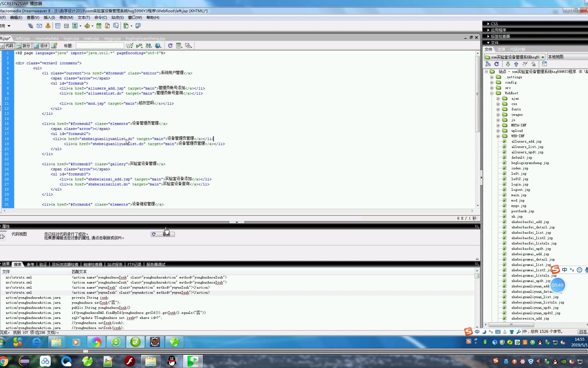Viewport: 588px width, 368px height.
Task: Click the validate markup icon
Action: tap(139, 46)
